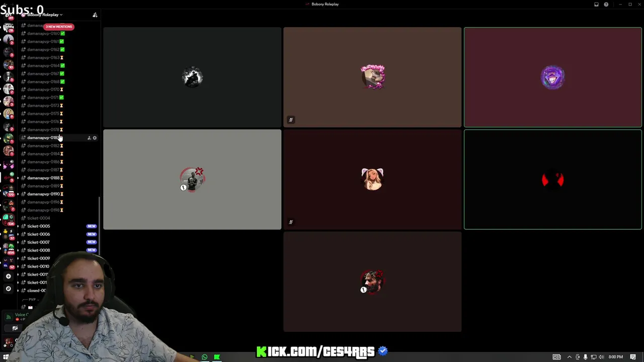Open server folder with 52 badge
The image size is (644, 362).
[8, 263]
